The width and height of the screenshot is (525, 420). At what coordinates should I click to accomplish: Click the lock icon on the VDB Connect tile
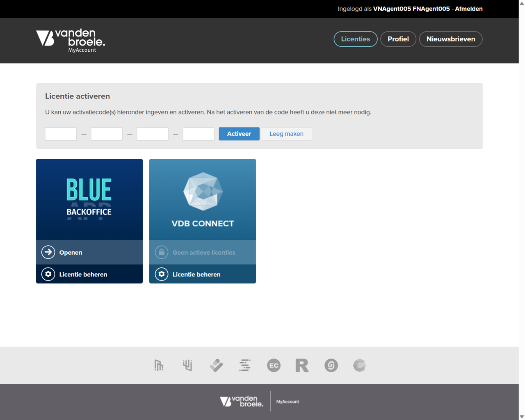point(162,252)
